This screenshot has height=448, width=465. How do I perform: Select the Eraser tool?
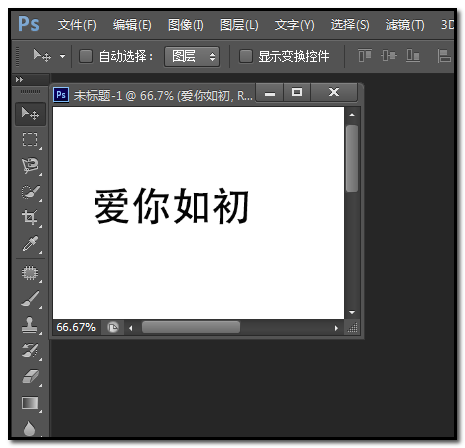(x=30, y=377)
